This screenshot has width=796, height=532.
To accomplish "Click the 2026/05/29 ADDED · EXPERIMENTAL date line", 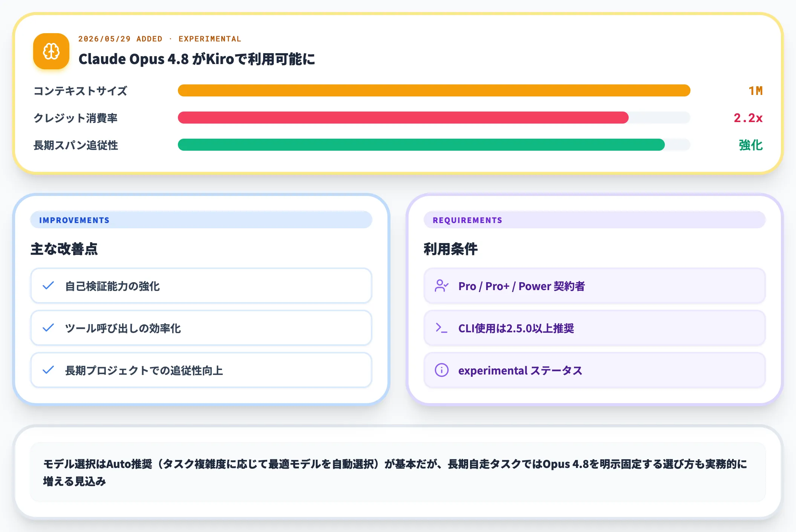I will (x=160, y=39).
